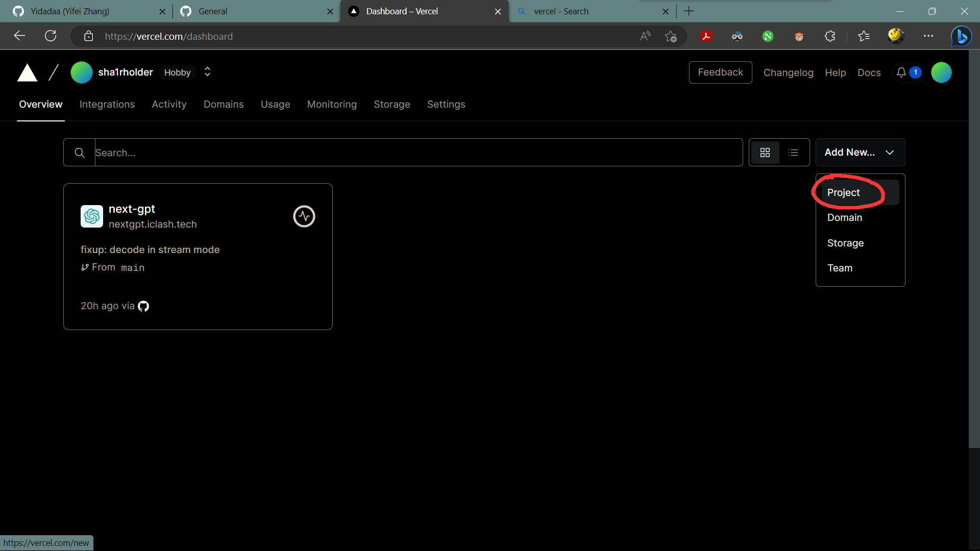Open the Changelog link
Viewport: 980px width, 551px height.
[788, 72]
